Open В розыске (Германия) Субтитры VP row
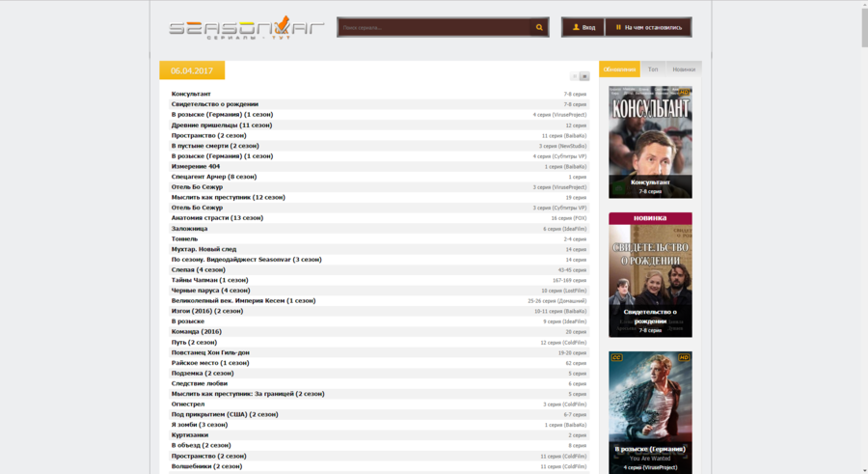 pos(379,155)
